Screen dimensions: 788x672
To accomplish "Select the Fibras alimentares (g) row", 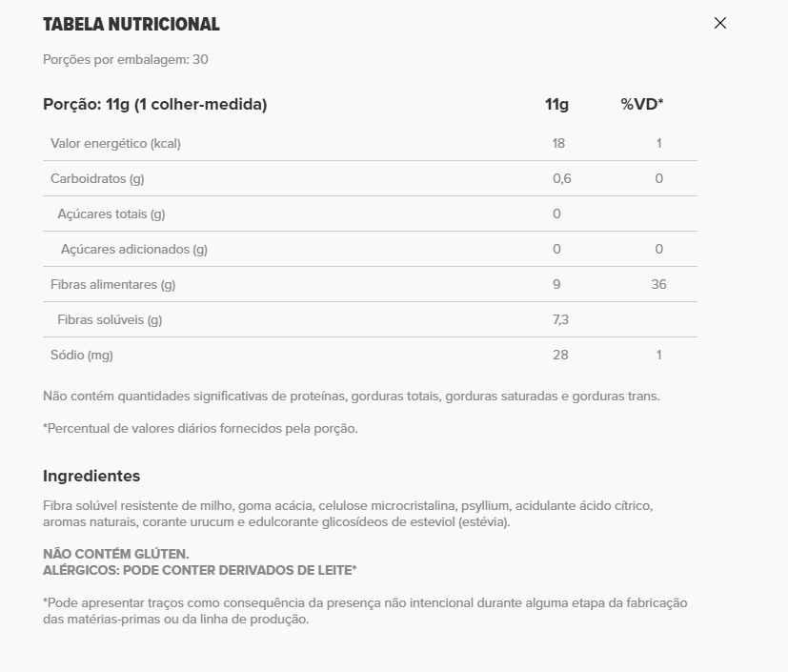I will [x=370, y=284].
